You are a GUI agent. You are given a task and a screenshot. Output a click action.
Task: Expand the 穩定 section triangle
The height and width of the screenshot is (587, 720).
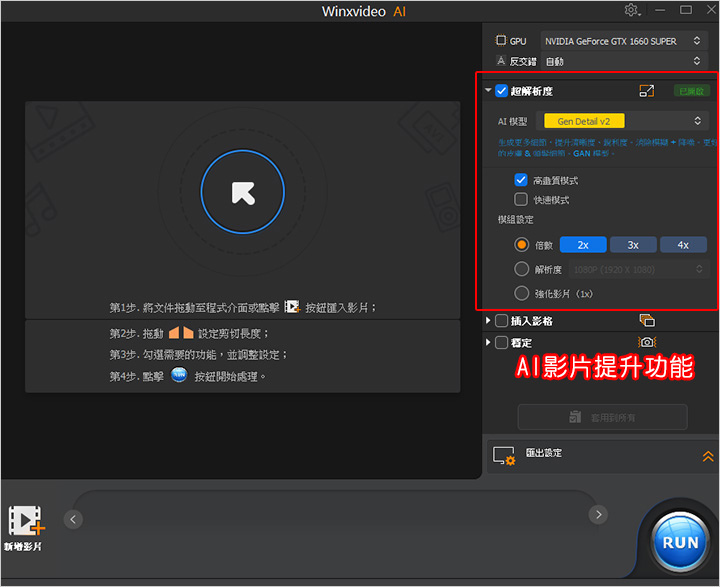(488, 342)
